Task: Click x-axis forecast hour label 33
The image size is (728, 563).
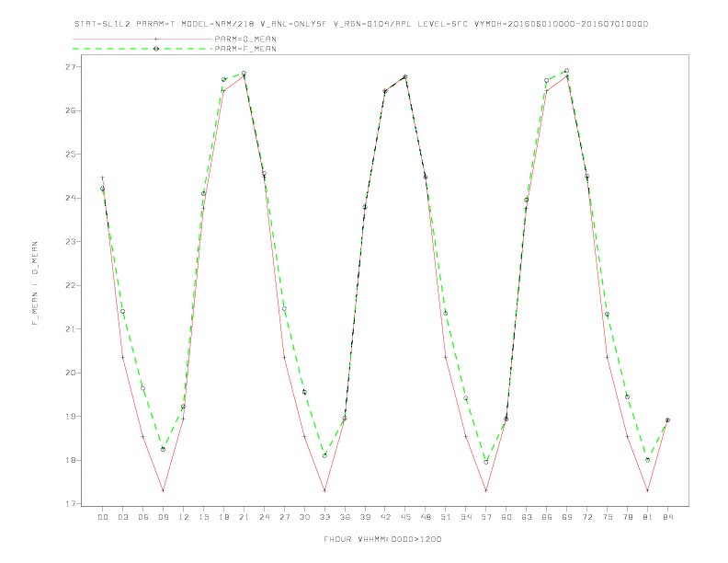Action: (x=324, y=517)
